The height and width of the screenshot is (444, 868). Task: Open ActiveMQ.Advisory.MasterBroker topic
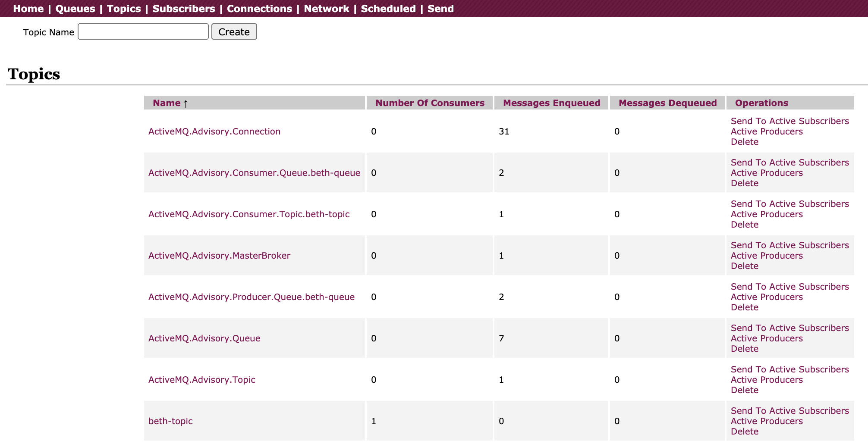pos(219,256)
